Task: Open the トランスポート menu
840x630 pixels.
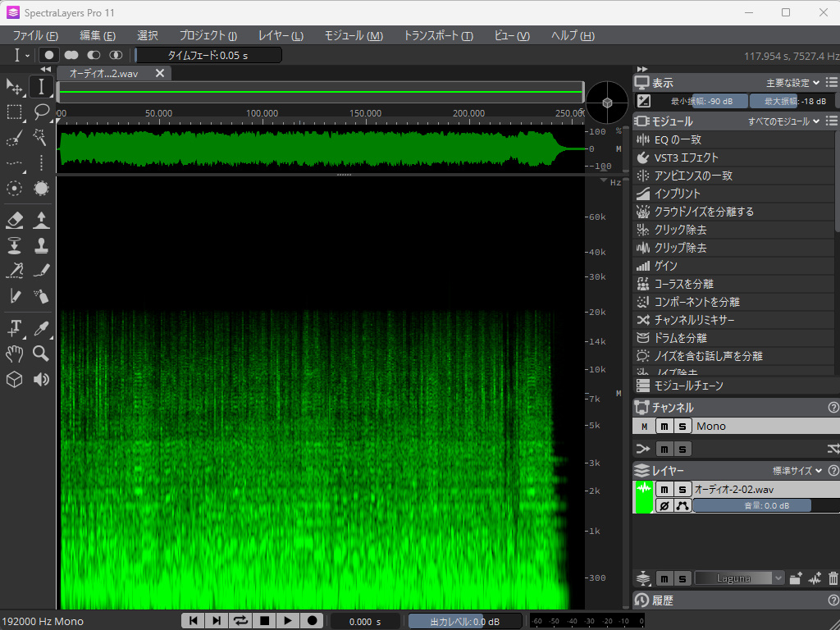Action: (x=437, y=35)
